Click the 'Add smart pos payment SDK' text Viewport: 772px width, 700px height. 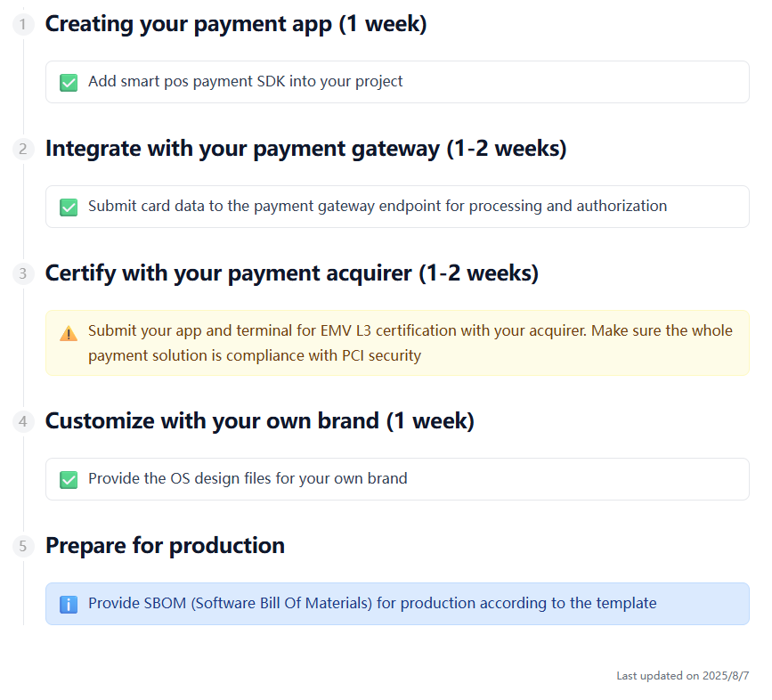[x=245, y=82]
